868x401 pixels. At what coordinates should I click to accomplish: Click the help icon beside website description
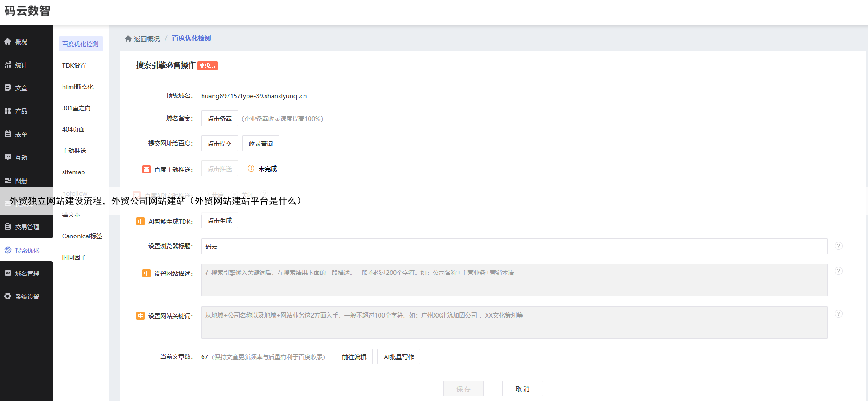(838, 271)
